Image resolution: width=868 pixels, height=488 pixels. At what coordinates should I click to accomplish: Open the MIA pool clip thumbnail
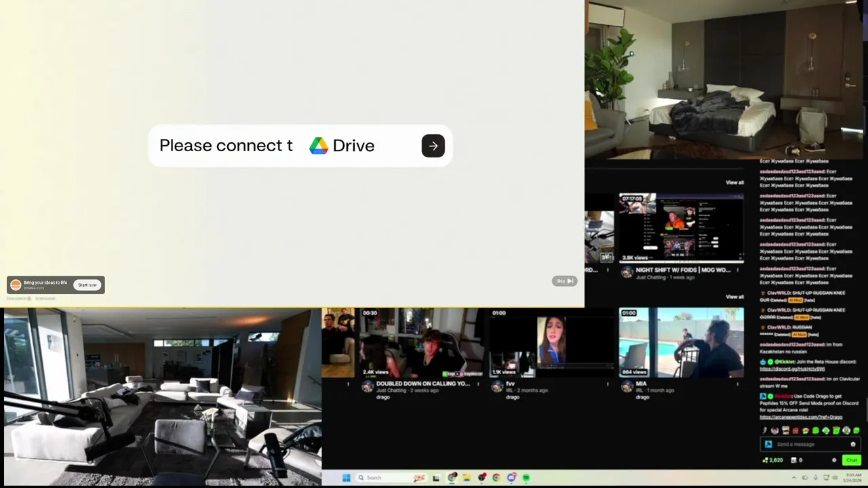(681, 342)
